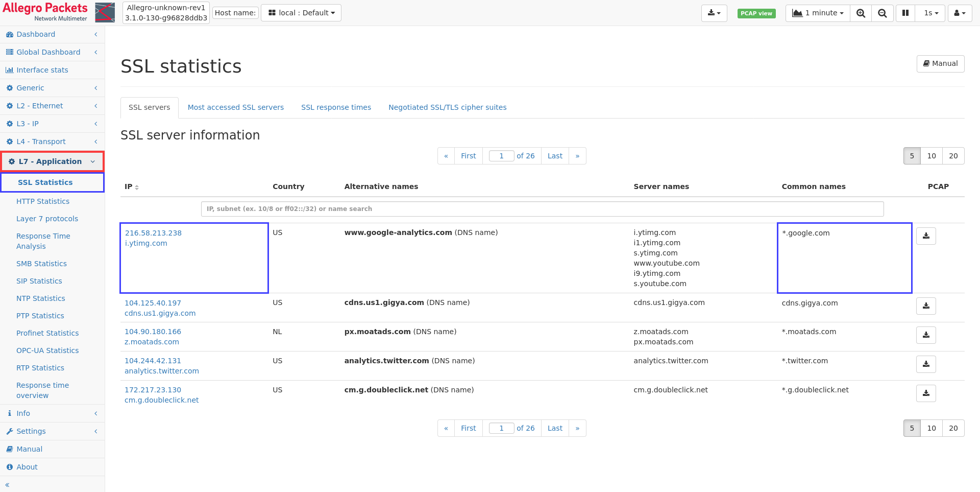980x492 pixels.
Task: Expand the Dashboard sidebar menu
Action: [x=52, y=34]
